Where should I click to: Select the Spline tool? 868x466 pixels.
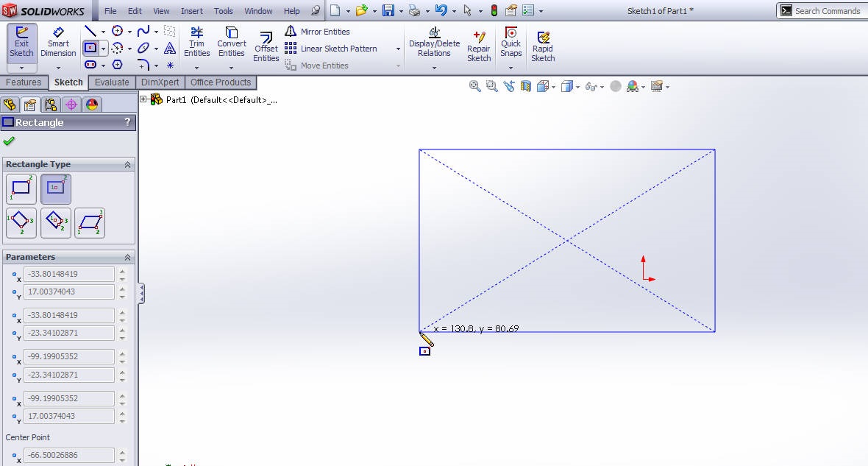(144, 29)
